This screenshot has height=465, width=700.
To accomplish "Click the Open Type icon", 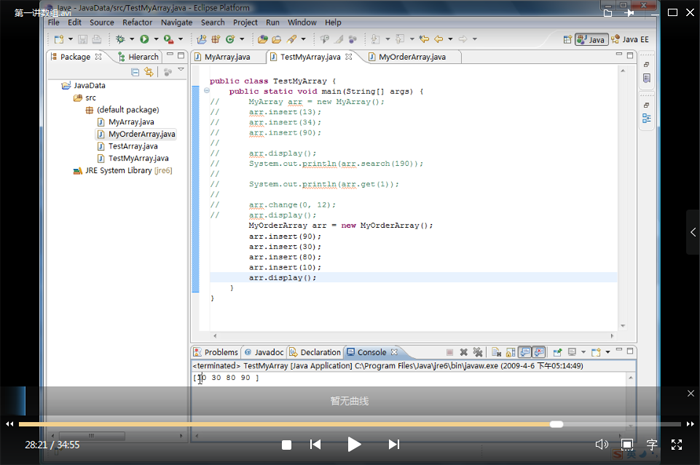I will [262, 39].
